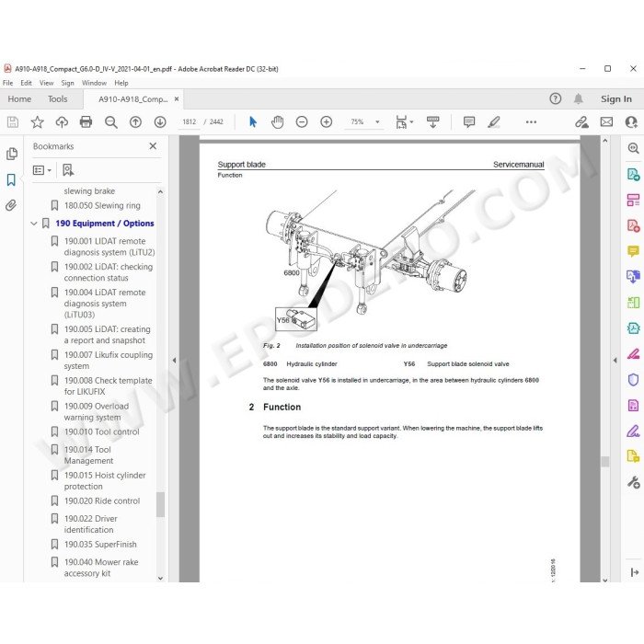Viewport: 644px width, 644px height.
Task: Open the Help menu
Action: (121, 83)
